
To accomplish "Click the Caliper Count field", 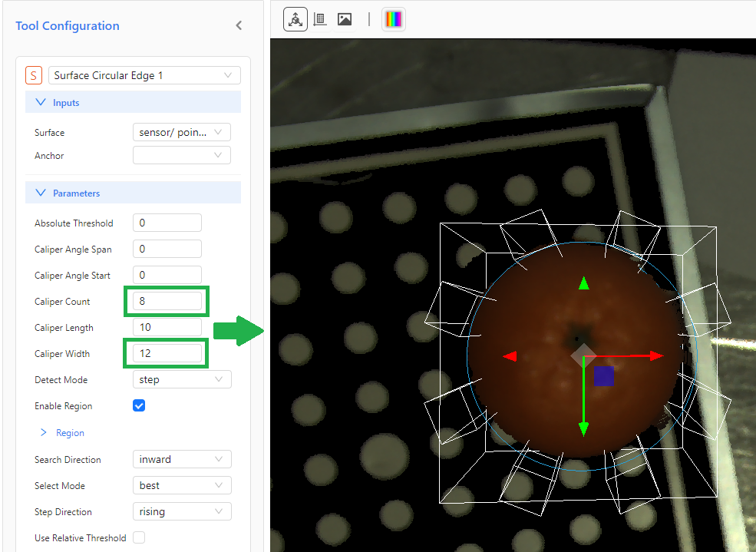I will (x=167, y=301).
